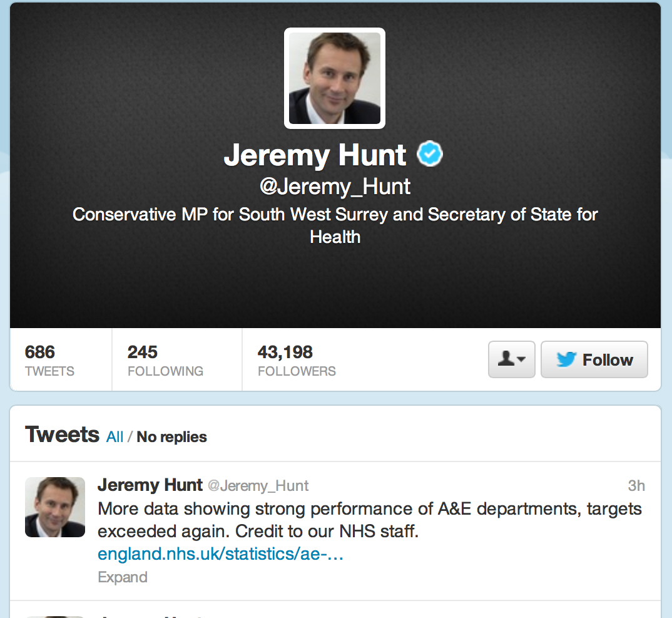This screenshot has height=618, width=672.
Task: Click the @Jeremy_Hunt handle in tweet
Action: point(258,486)
